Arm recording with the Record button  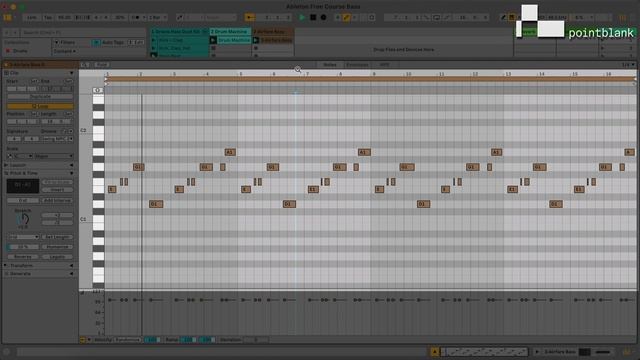[x=323, y=18]
